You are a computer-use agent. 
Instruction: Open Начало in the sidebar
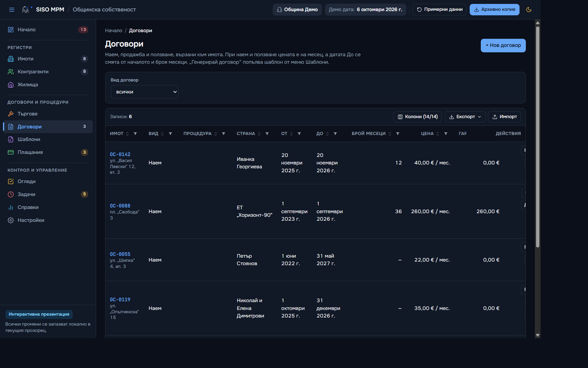point(48,29)
